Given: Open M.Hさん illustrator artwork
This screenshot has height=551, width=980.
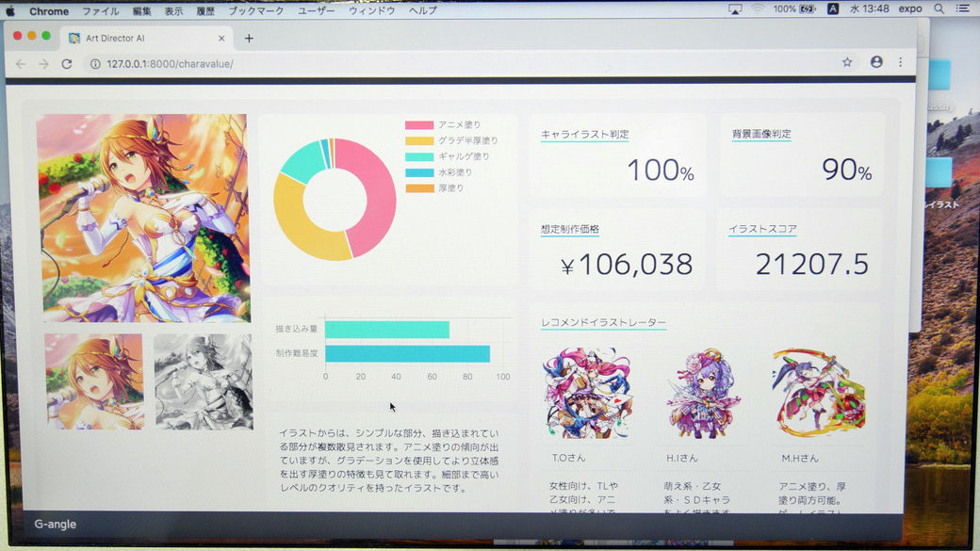Looking at the screenshot, I should [x=819, y=393].
